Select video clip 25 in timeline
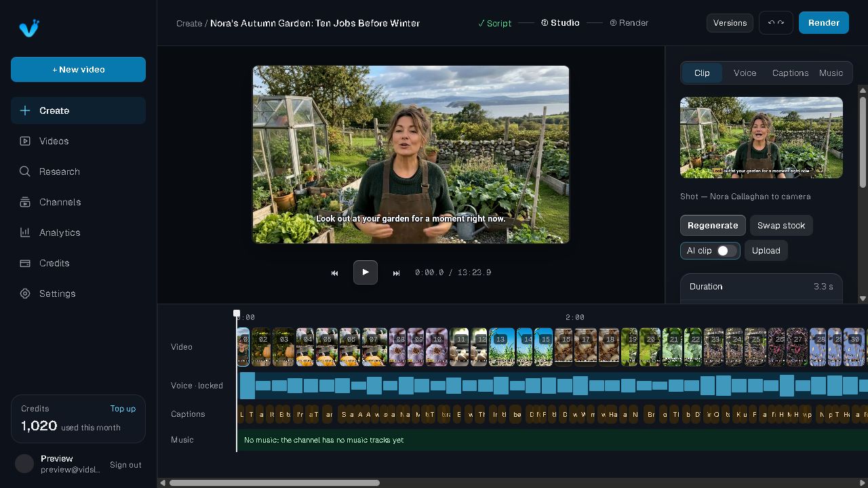This screenshot has width=868, height=488. (755, 347)
